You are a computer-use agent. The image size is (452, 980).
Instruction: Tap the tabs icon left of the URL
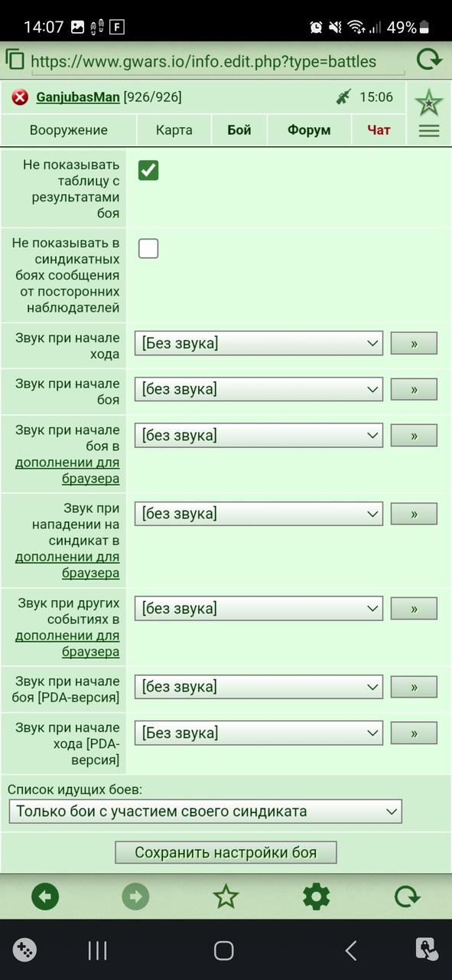click(15, 59)
